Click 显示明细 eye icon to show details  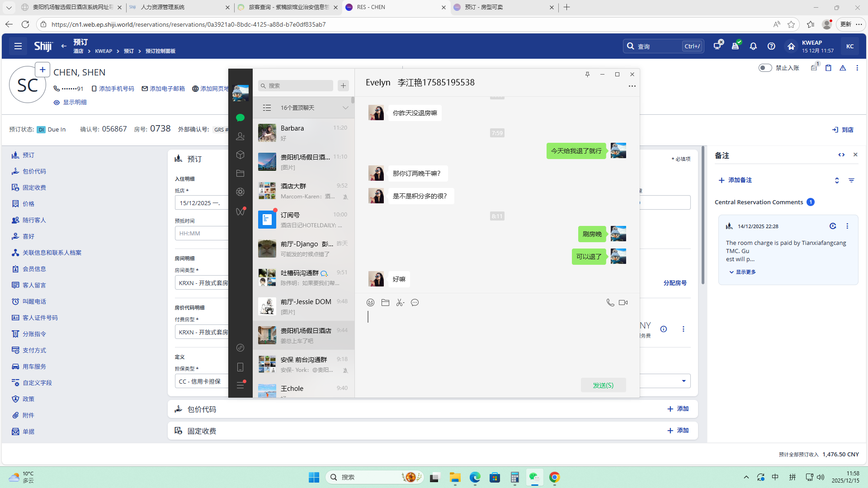coord(57,103)
